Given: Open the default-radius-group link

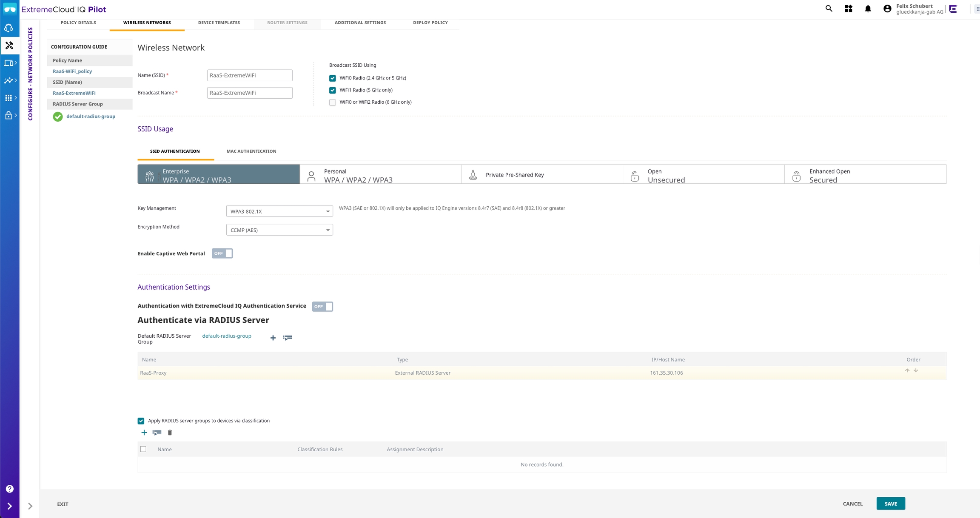Looking at the screenshot, I should (226, 336).
